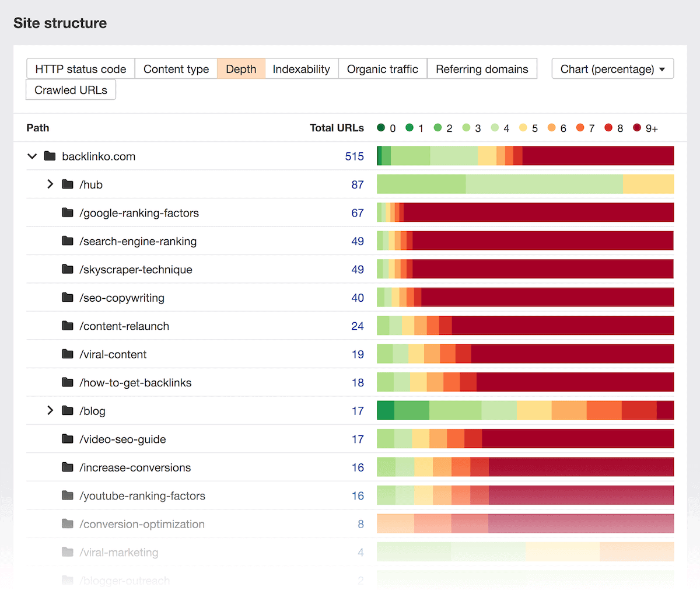The height and width of the screenshot is (597, 700).
Task: Open the 67 URLs link for /google-ranking-factors
Action: click(358, 213)
